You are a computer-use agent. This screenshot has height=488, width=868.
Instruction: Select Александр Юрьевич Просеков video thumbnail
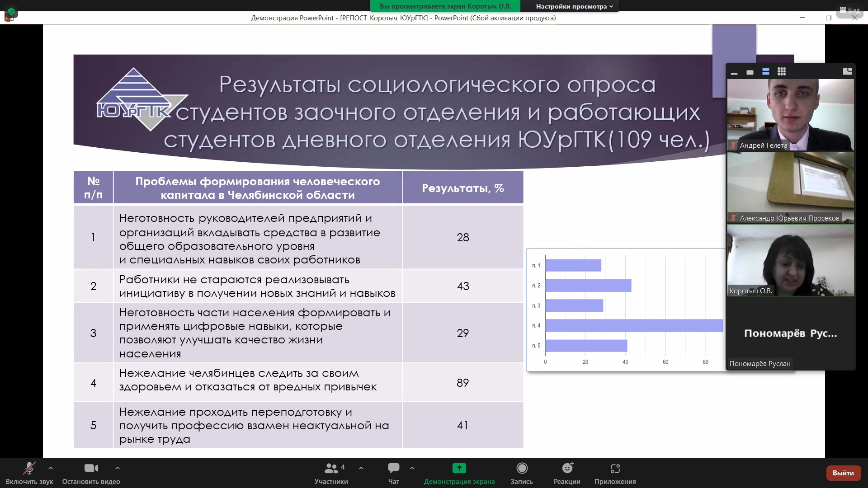pos(791,188)
